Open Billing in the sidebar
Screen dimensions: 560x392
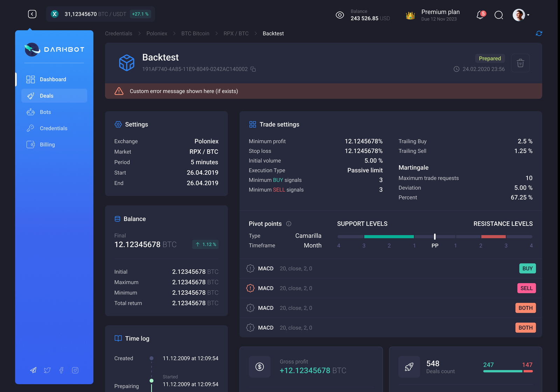47,145
